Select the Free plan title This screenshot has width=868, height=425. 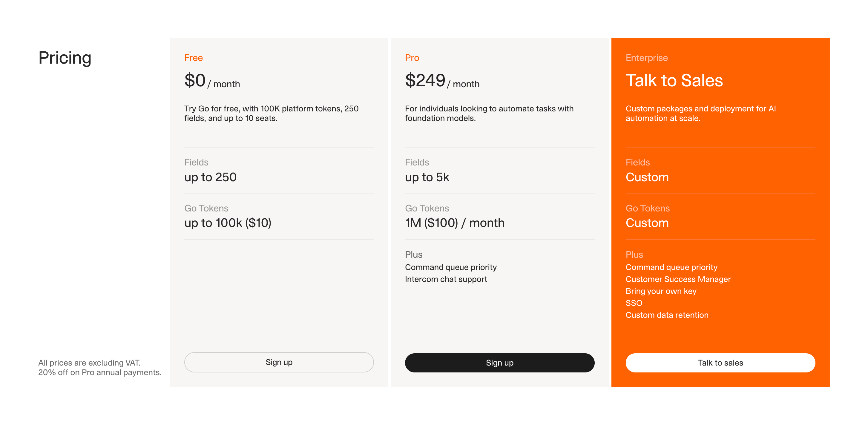[x=194, y=58]
